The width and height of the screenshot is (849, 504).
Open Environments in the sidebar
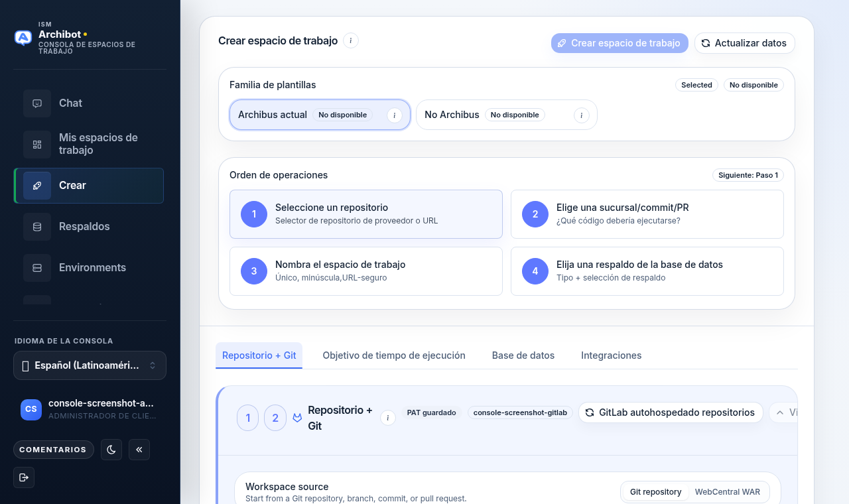(89, 268)
